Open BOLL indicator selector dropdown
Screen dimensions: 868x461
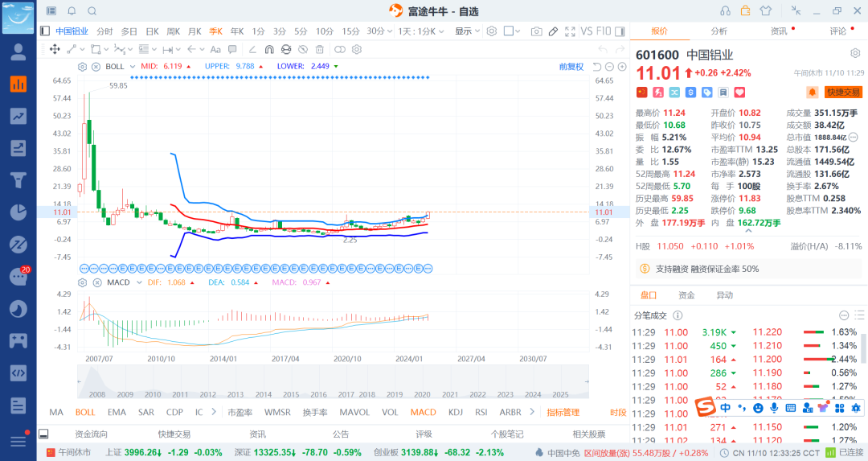tap(133, 67)
